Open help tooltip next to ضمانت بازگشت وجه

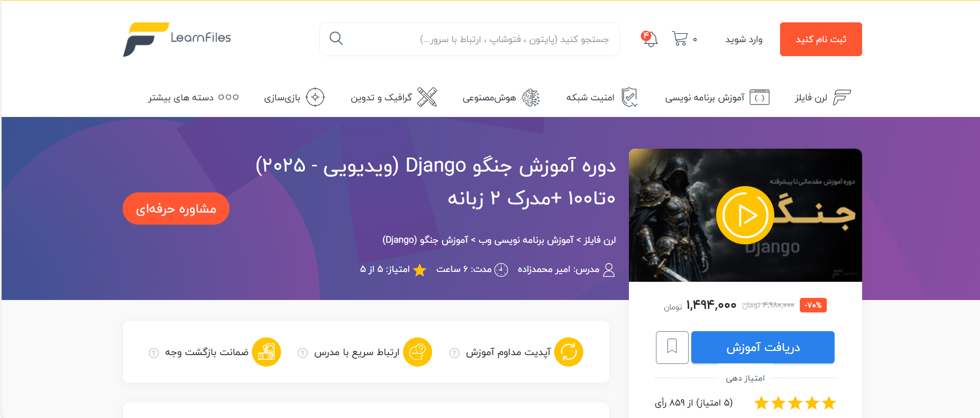154,353
